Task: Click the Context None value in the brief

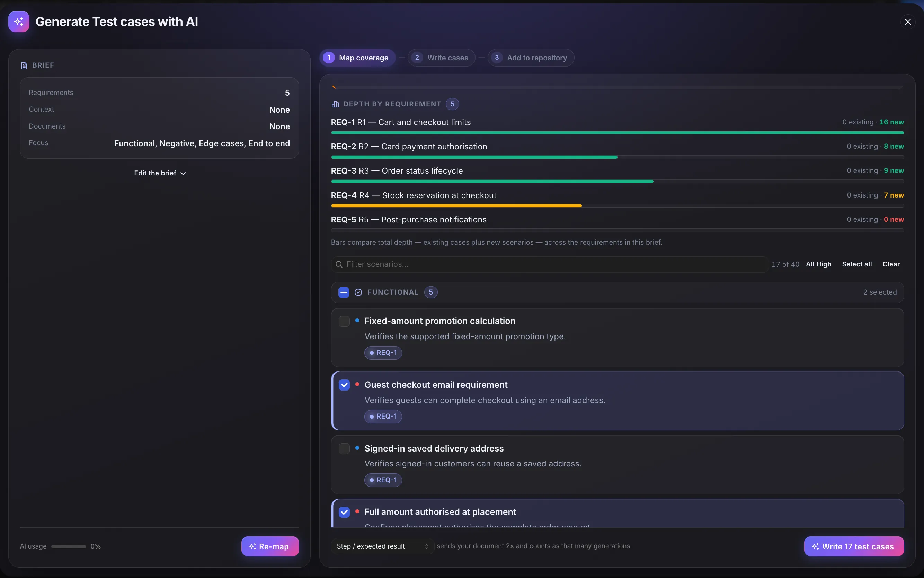Action: 279,110
